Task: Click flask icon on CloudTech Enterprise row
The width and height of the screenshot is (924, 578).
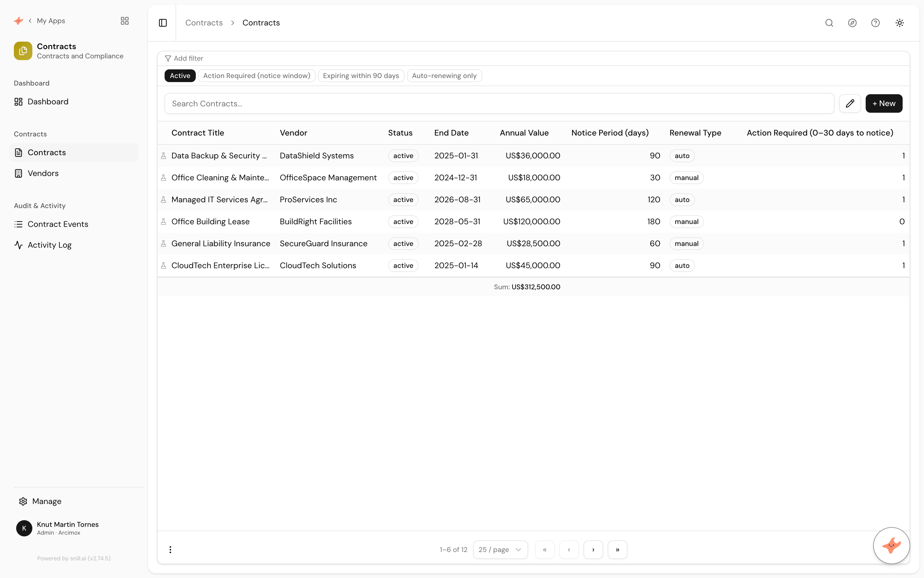Action: pyautogui.click(x=163, y=266)
